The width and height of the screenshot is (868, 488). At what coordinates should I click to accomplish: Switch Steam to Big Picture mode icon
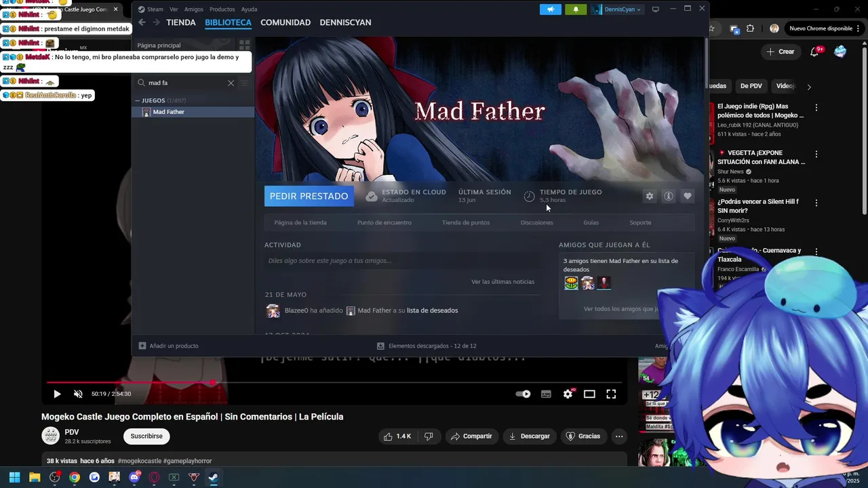(x=655, y=9)
